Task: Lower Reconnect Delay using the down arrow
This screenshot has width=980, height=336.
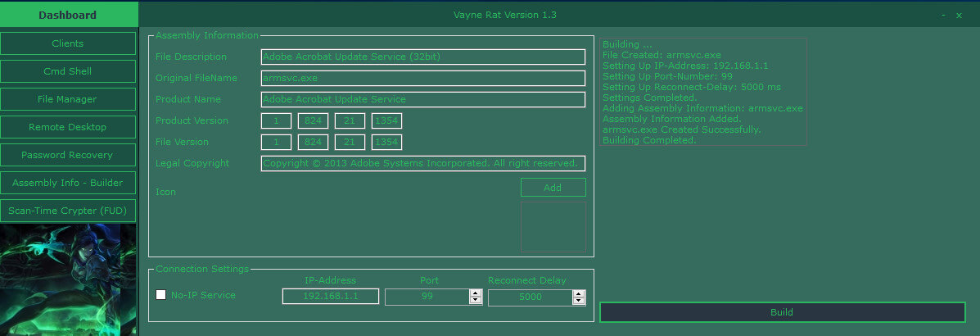Action: [579, 301]
